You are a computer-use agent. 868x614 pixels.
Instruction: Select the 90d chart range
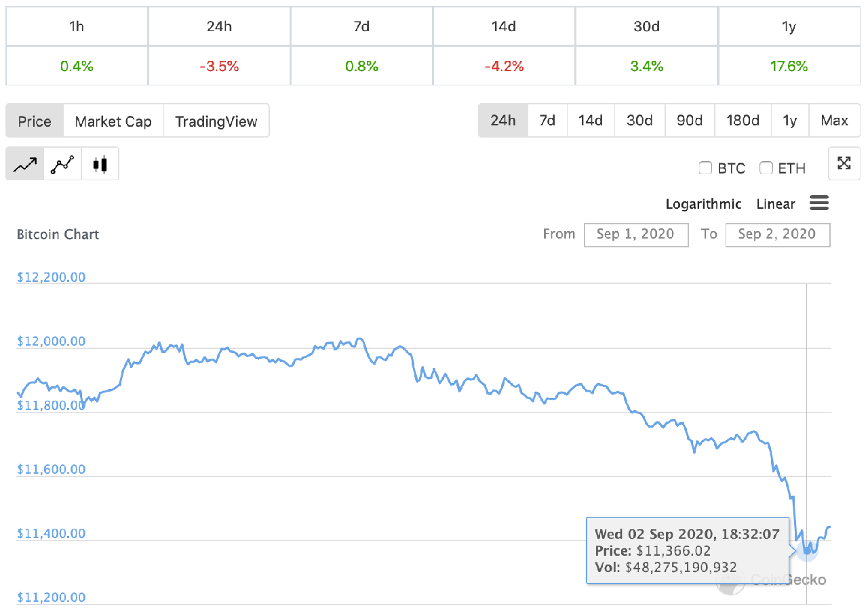pos(690,121)
